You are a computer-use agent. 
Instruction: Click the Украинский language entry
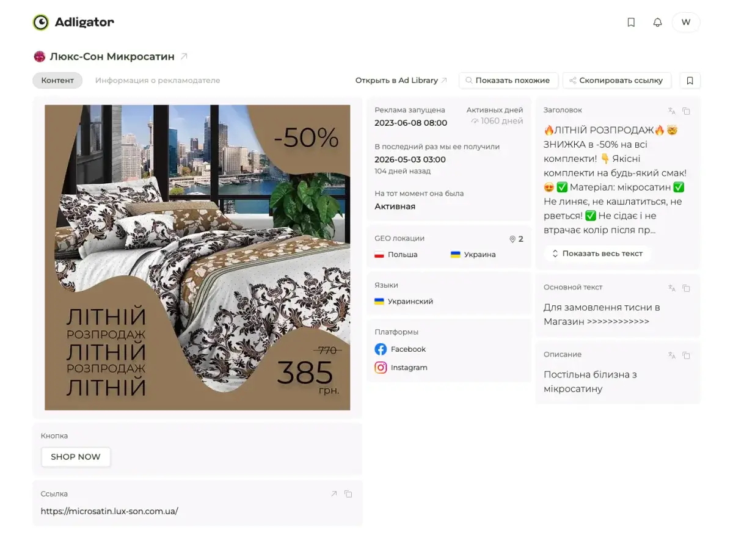404,301
